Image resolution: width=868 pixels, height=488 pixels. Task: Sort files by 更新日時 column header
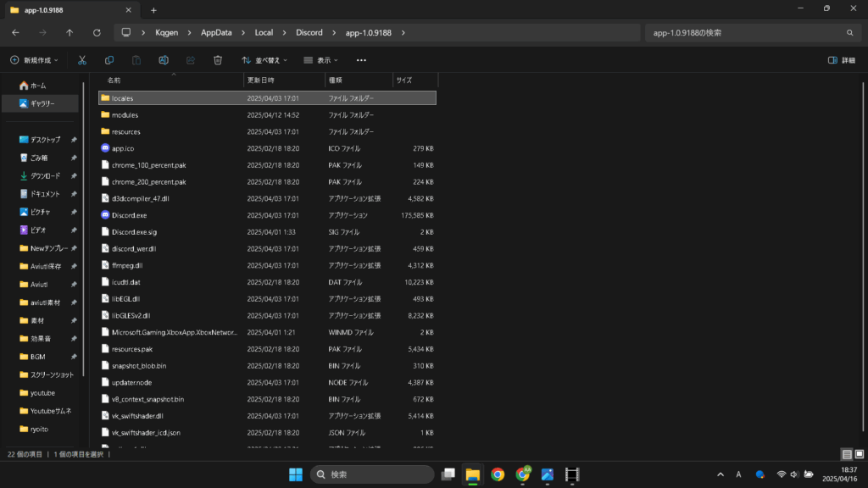pyautogui.click(x=259, y=80)
